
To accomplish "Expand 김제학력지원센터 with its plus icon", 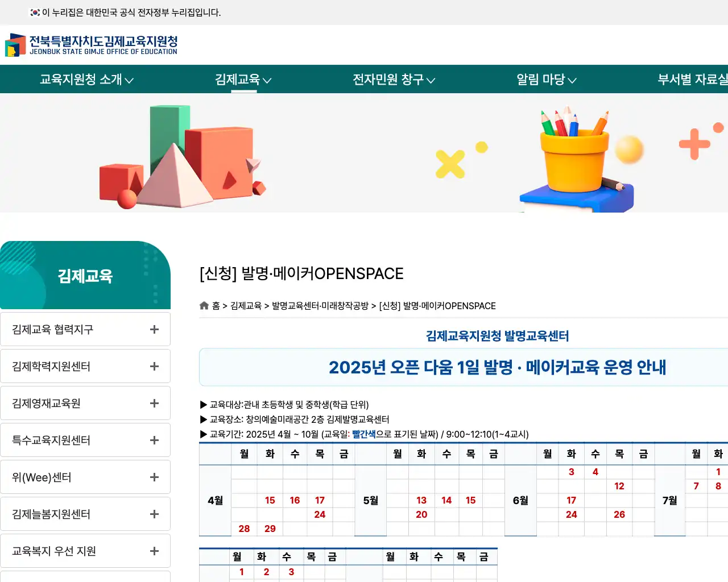I will coord(154,366).
